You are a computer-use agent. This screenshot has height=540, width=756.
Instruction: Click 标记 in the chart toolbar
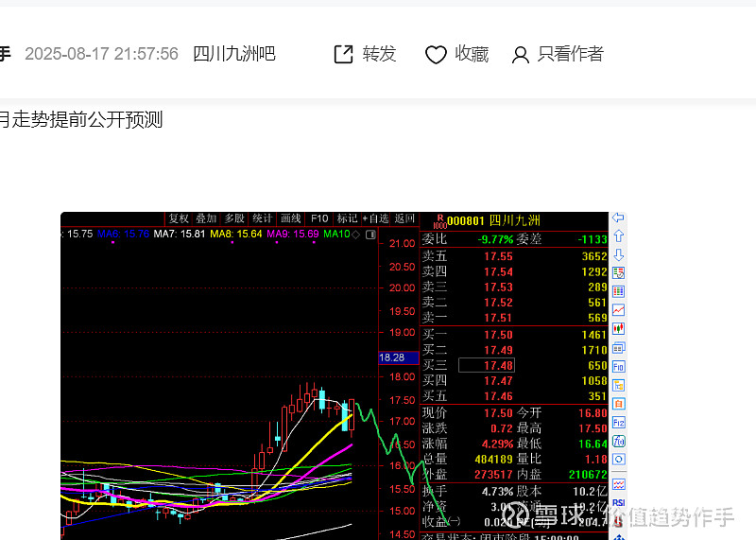[x=347, y=218]
